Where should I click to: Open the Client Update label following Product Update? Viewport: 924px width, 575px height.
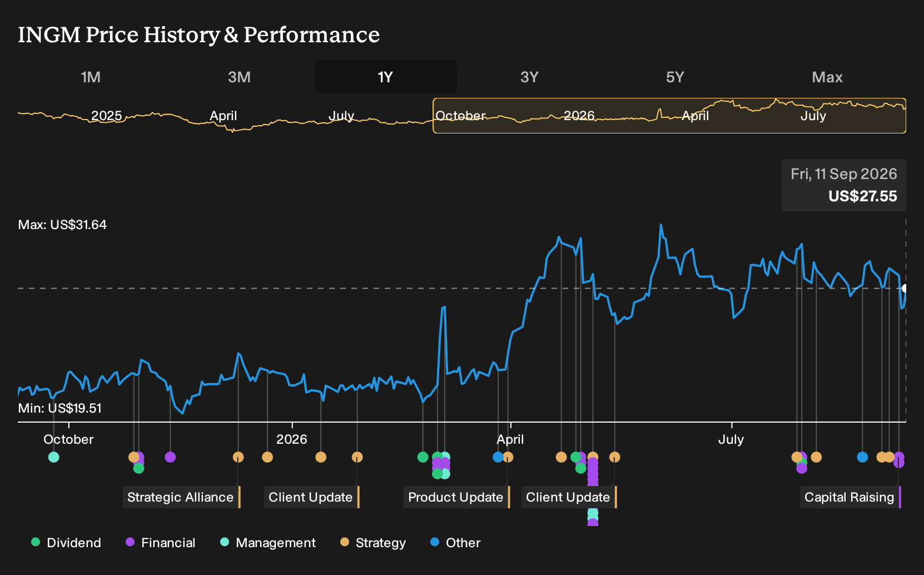click(569, 497)
